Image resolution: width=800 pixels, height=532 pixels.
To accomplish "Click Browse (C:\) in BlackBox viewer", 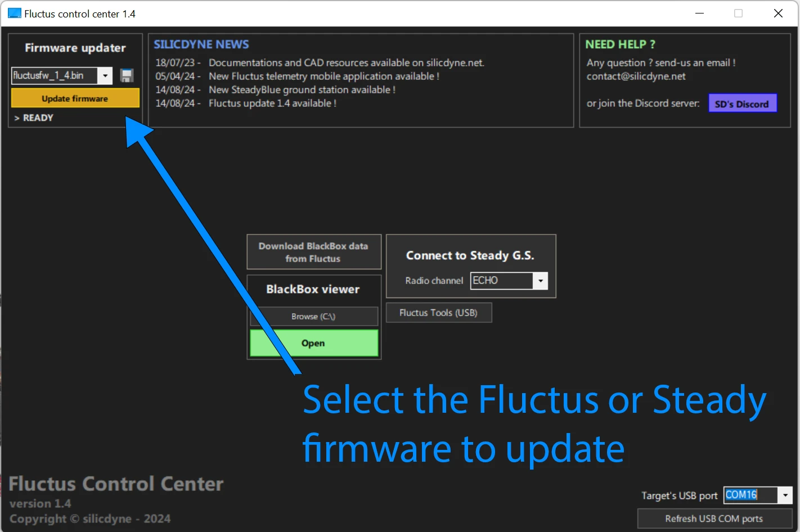I will pyautogui.click(x=314, y=317).
